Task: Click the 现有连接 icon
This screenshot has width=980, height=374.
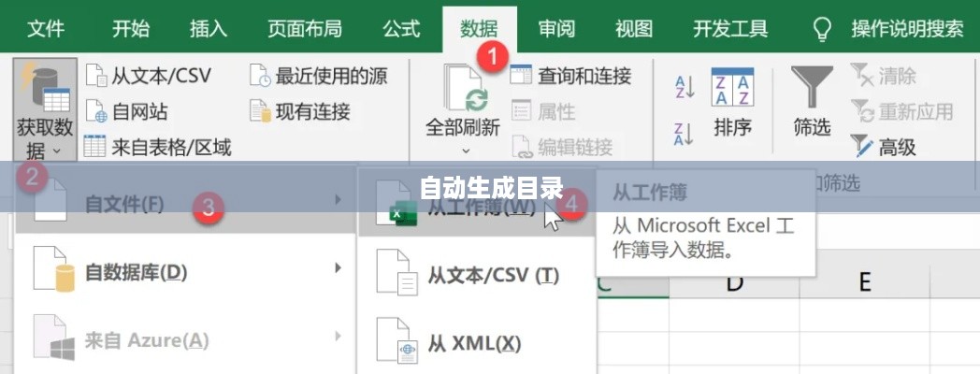Action: coord(259,112)
